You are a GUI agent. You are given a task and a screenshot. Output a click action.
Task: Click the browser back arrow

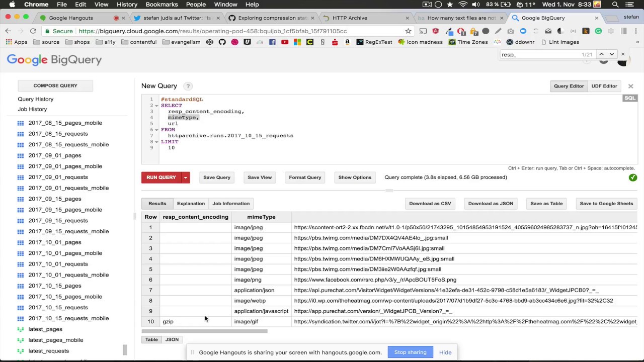point(8,31)
